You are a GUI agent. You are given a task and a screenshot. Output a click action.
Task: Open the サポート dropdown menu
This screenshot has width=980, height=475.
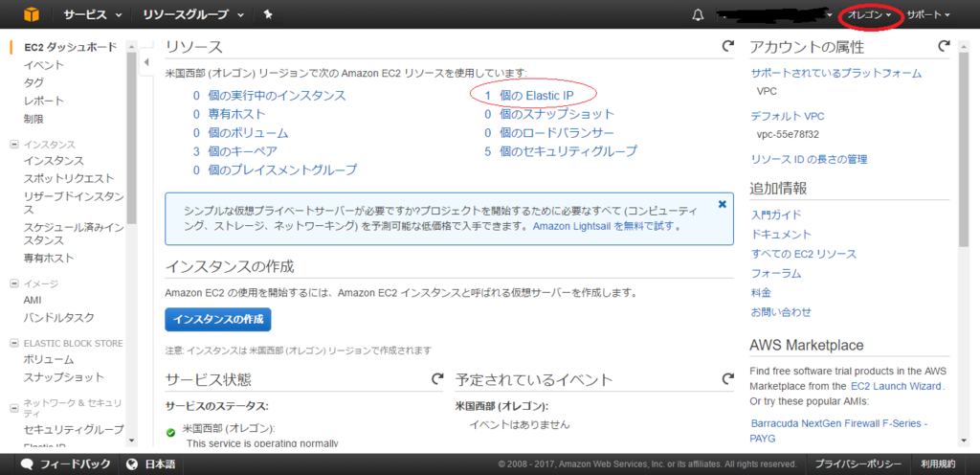[928, 15]
